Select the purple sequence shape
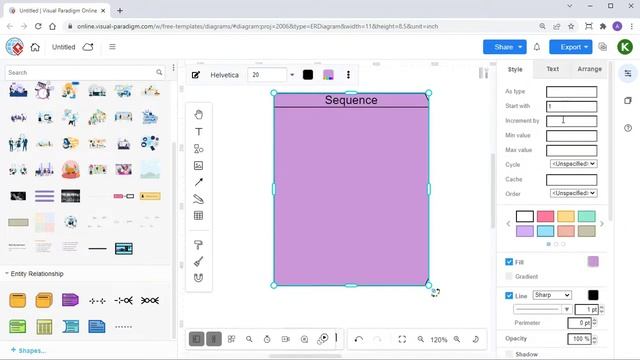Image resolution: width=640 pixels, height=360 pixels. (70, 300)
